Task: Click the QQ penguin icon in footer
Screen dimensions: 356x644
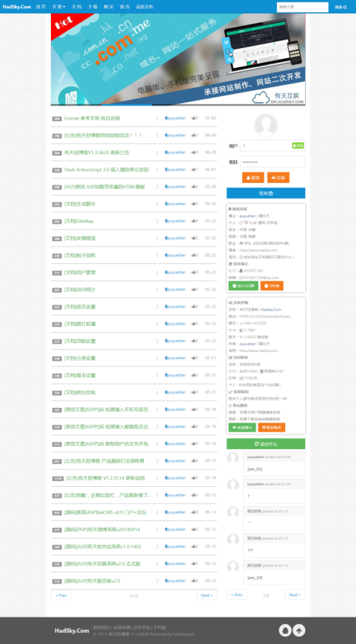Action: (x=285, y=630)
